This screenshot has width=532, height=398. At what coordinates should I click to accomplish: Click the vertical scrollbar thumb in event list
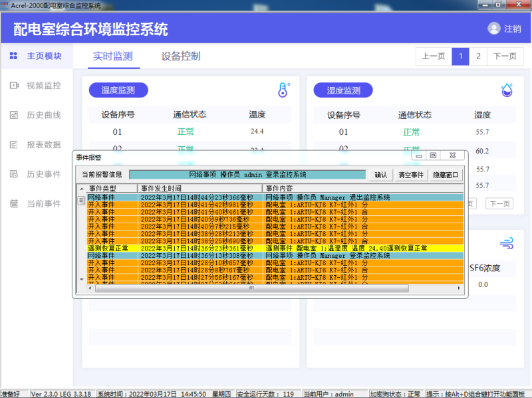click(81, 201)
